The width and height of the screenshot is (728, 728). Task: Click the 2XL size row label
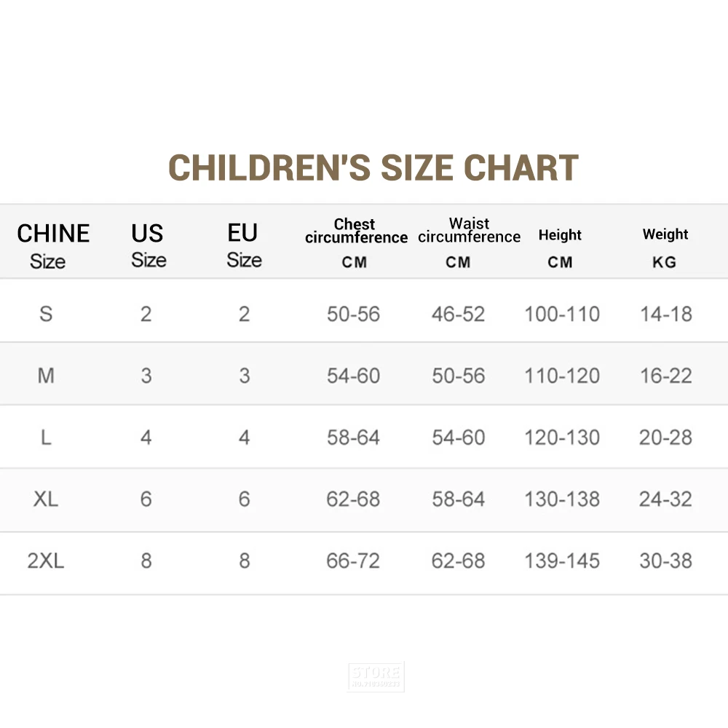[x=46, y=561]
